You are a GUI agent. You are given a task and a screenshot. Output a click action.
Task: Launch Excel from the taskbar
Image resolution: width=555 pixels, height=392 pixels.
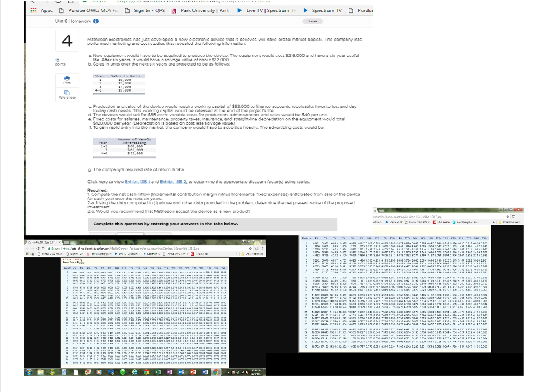coord(158,373)
